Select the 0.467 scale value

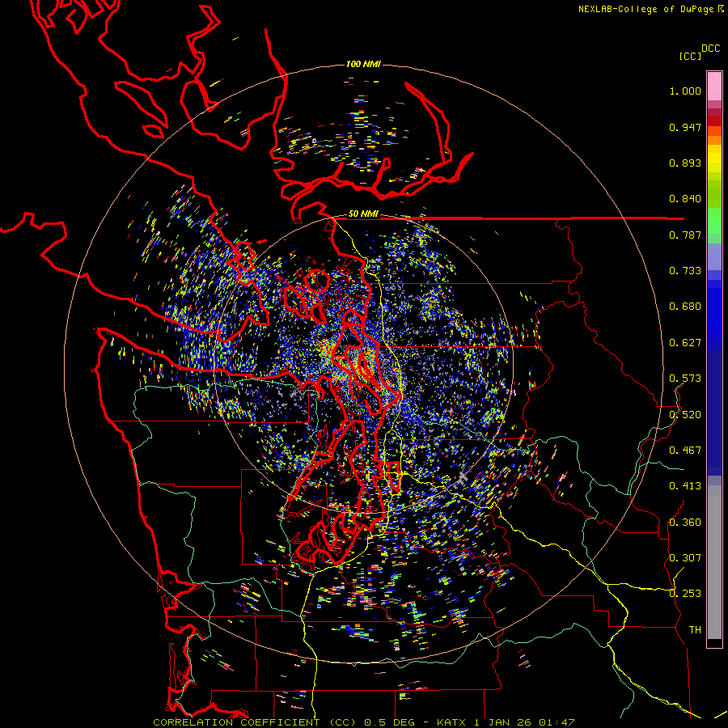685,451
